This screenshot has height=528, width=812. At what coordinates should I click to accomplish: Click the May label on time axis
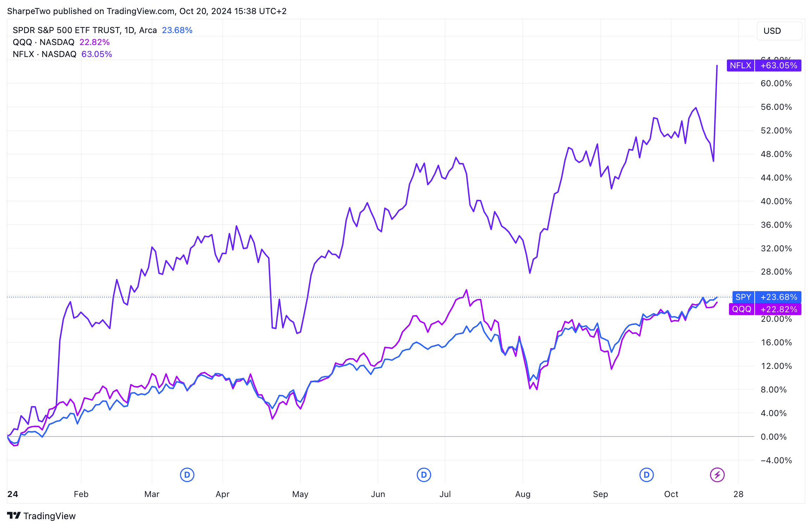[x=300, y=494]
